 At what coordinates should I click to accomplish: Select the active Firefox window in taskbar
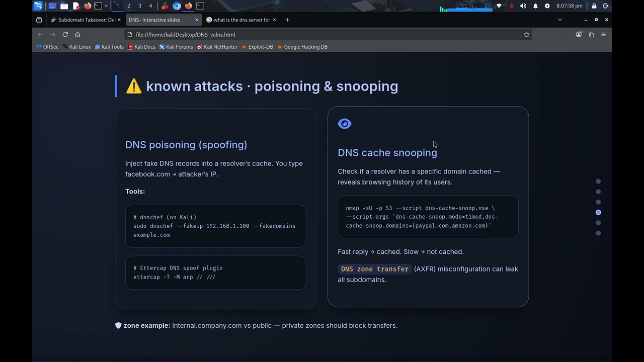coord(189,6)
